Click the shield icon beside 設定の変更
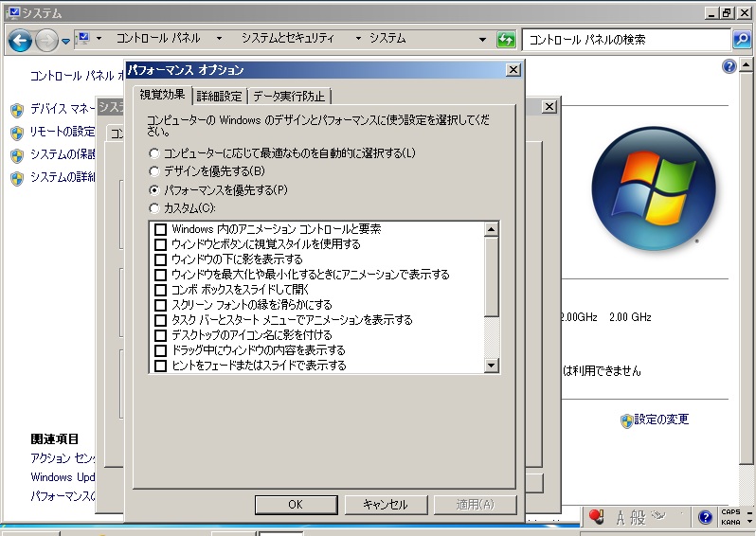756x536 pixels. 626,420
